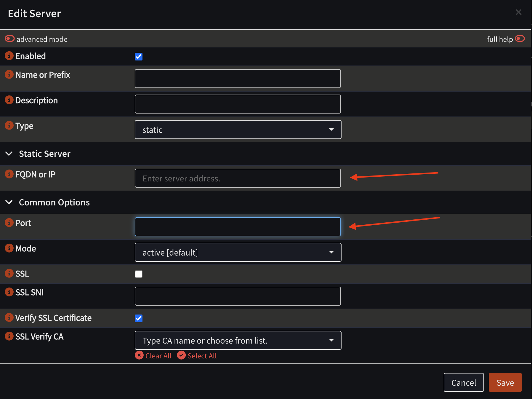Collapse the Static Server section
Viewport: 532px width, 399px height.
[x=9, y=154]
